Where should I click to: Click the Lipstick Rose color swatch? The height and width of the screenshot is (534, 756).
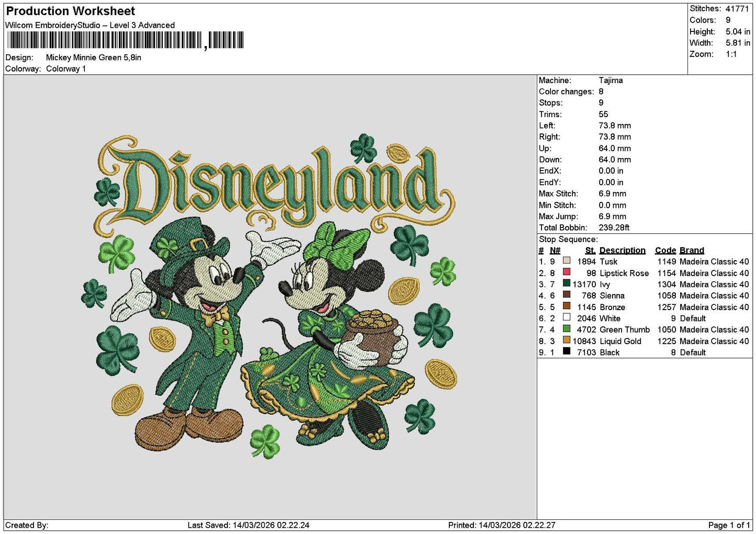(x=567, y=272)
